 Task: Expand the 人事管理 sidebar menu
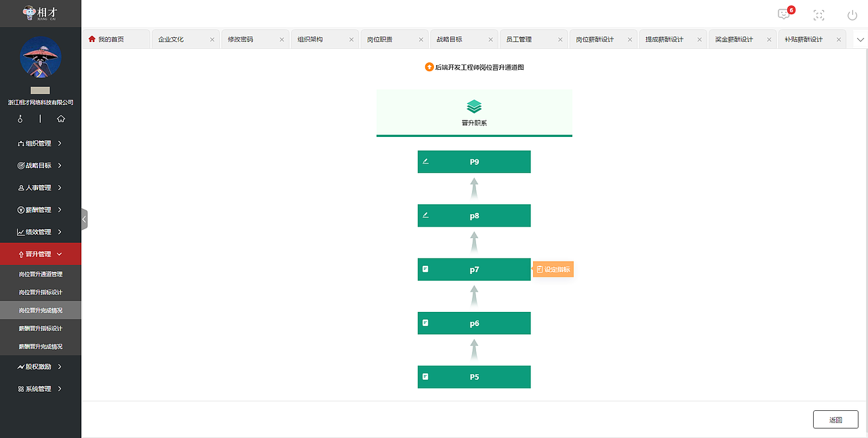pyautogui.click(x=41, y=188)
